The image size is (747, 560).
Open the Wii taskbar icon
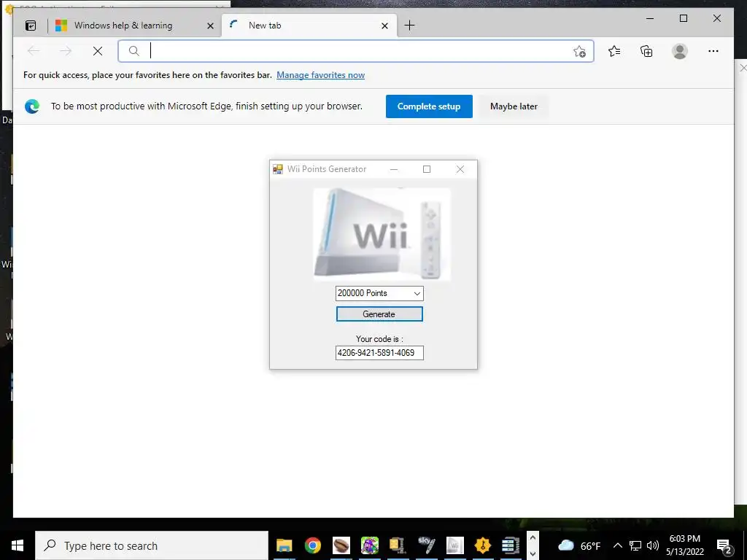[454, 545]
